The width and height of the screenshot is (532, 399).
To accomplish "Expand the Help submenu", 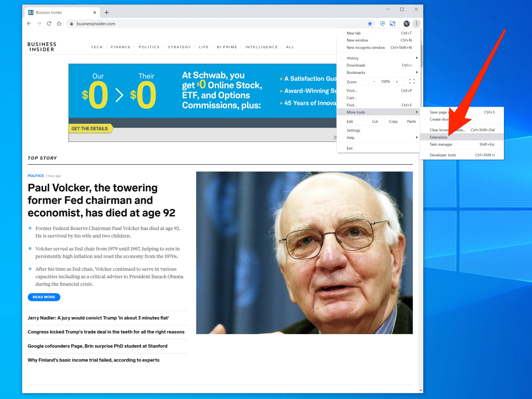I will tap(378, 138).
